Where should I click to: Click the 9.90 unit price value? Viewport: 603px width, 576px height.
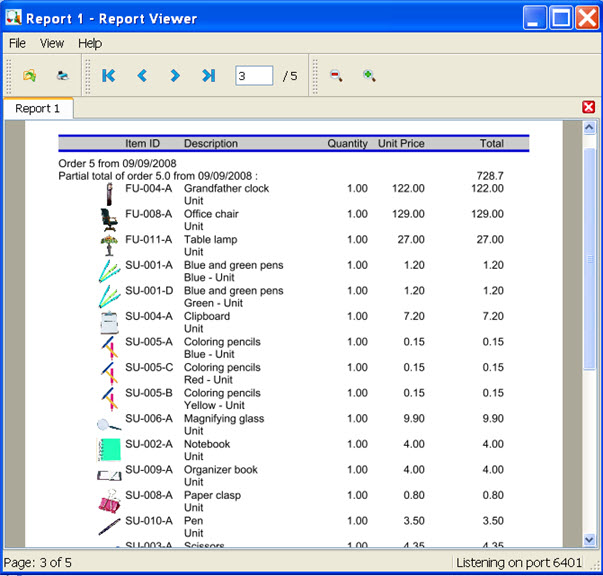tap(414, 418)
